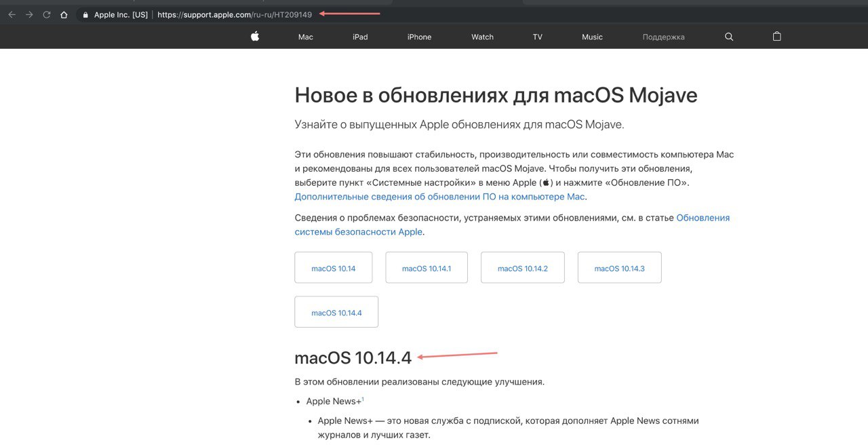This screenshot has width=868, height=445.
Task: Open the iPhone navigation item
Action: (419, 37)
